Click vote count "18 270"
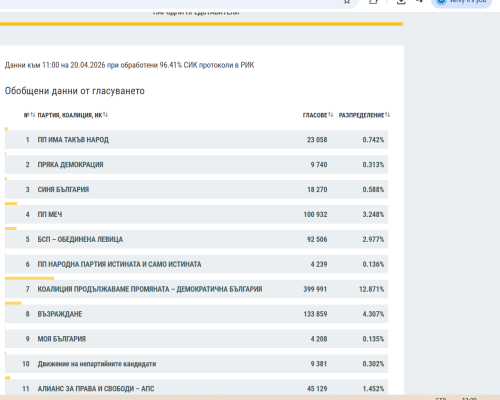The height and width of the screenshot is (400, 500). [317, 190]
